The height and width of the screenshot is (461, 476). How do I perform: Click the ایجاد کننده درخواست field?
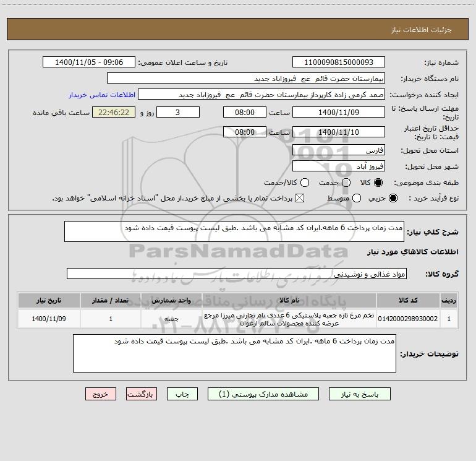(261, 95)
